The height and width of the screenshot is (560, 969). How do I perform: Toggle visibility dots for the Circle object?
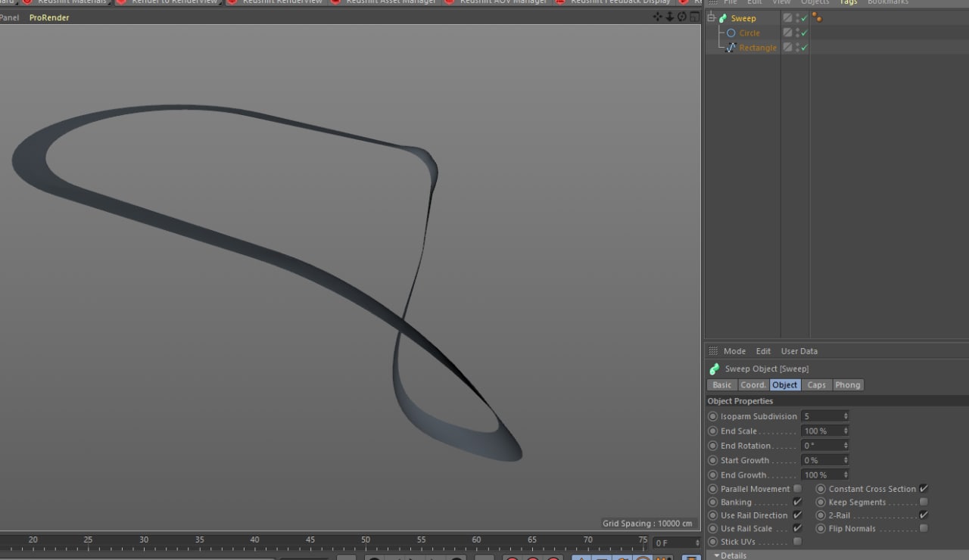(797, 33)
